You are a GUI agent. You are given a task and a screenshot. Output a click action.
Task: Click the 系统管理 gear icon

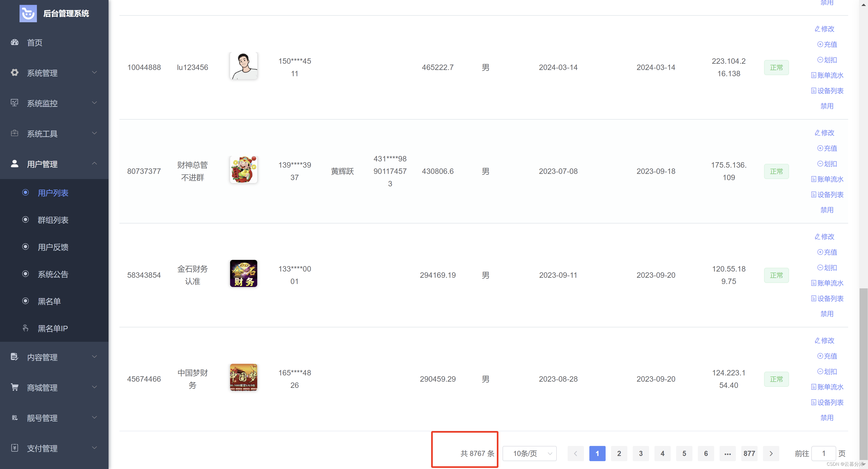point(14,72)
